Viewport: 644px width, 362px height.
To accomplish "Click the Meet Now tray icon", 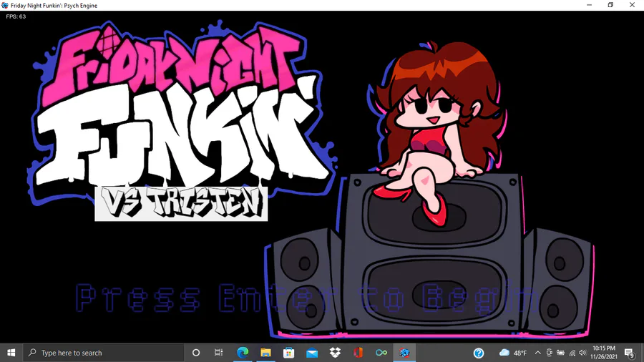I will coord(549,353).
